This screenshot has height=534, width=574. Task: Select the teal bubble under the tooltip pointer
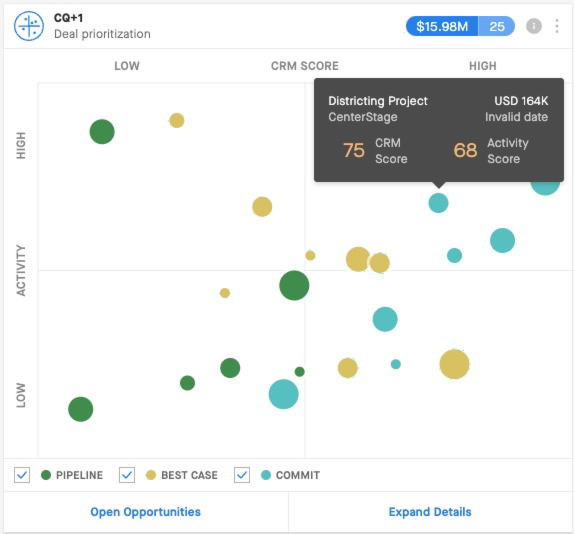click(x=438, y=203)
